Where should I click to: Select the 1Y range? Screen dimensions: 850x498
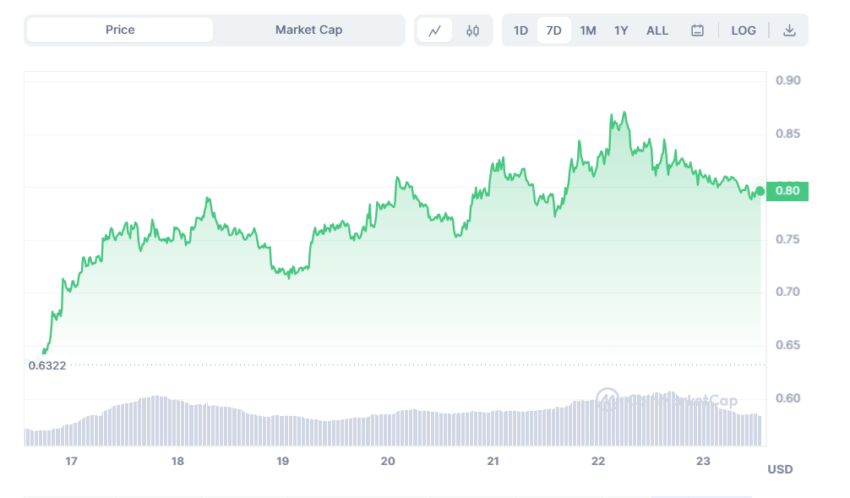click(x=621, y=31)
